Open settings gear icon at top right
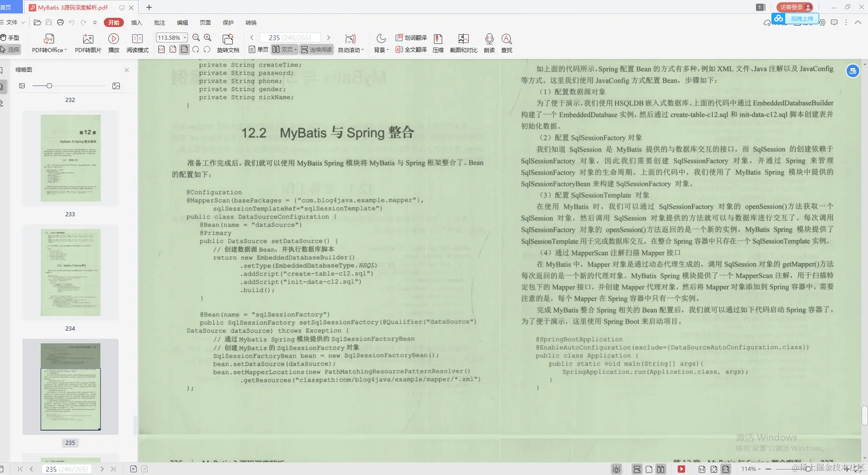Image resolution: width=868 pixels, height=475 pixels. point(822,22)
